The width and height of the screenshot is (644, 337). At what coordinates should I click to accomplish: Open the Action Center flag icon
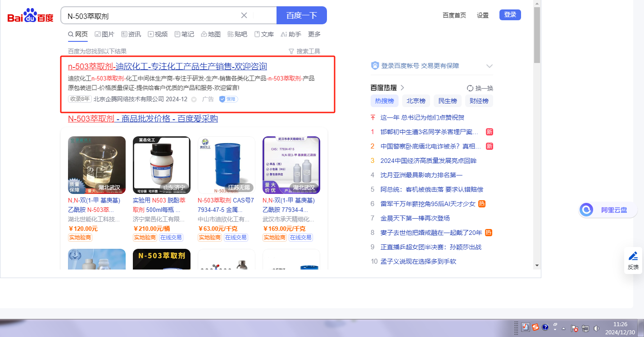point(575,328)
